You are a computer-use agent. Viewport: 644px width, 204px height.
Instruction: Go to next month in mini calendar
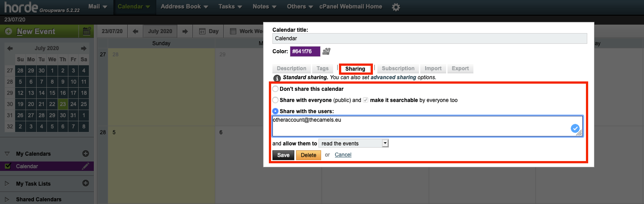click(84, 48)
